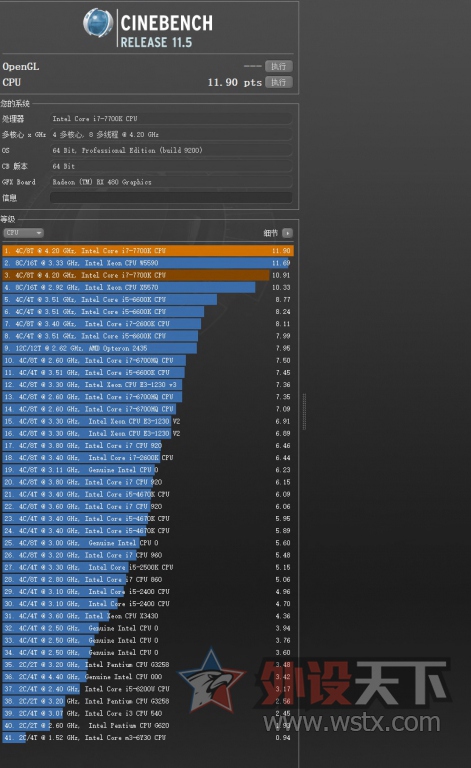Select rank 12 Xeon E3-1230 v3 row
Screen dimensions: 471x768
(x=148, y=385)
